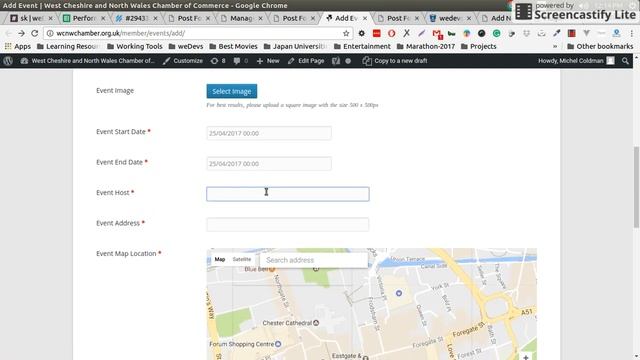640x360 pixels.
Task: Click the Event Start Date field
Action: 269,133
